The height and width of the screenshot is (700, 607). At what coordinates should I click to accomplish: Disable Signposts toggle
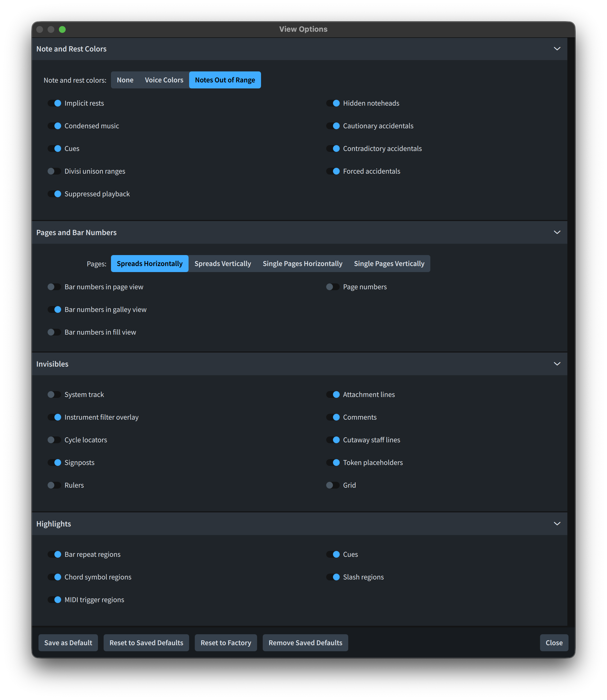[x=55, y=463]
